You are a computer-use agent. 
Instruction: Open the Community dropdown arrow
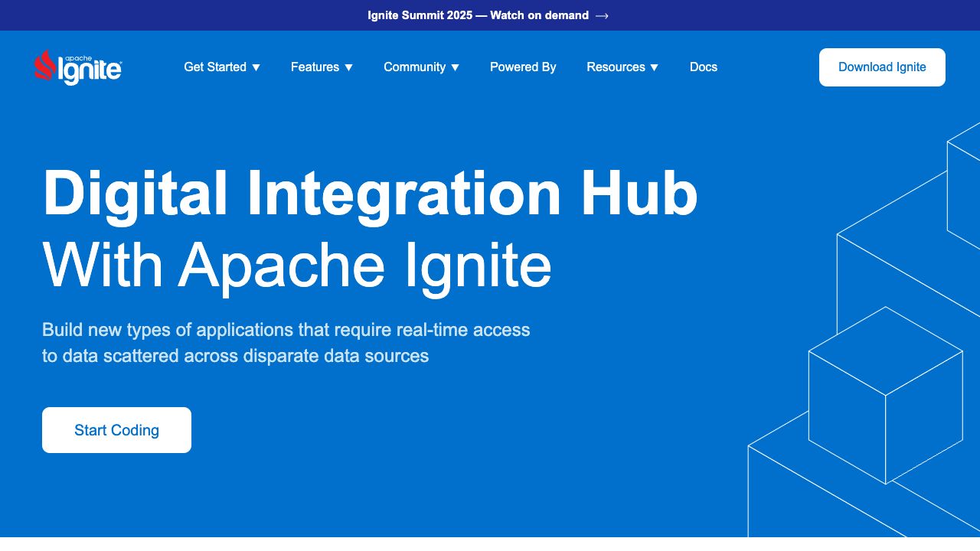455,67
